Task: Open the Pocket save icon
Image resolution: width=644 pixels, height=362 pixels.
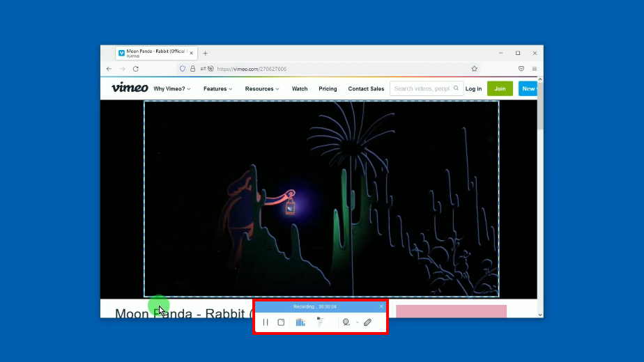Action: click(x=521, y=69)
